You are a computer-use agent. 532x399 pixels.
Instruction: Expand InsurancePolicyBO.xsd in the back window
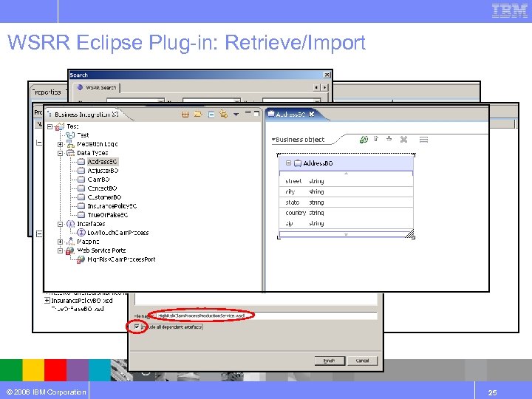(x=47, y=301)
